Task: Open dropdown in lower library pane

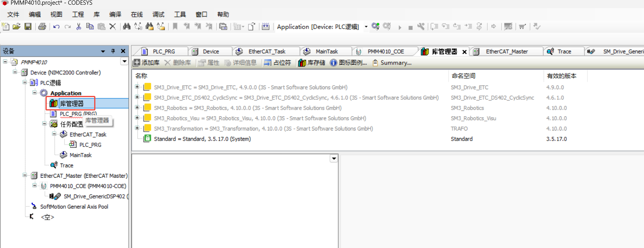Action: [x=334, y=158]
